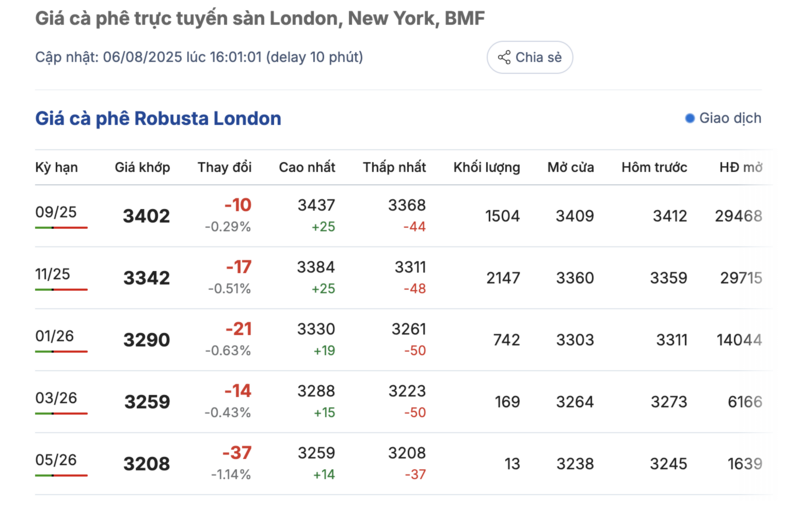Select the Kỳ hạn column header
This screenshot has width=800, height=507.
(x=57, y=167)
